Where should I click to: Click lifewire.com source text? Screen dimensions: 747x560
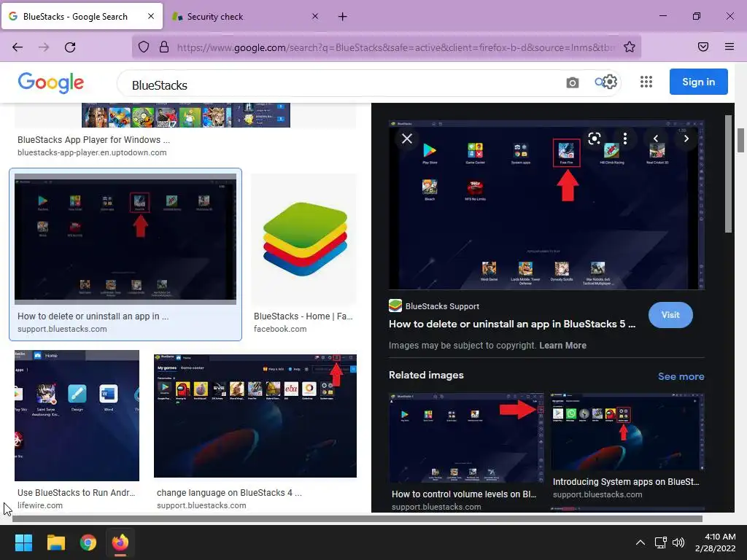pyautogui.click(x=40, y=505)
